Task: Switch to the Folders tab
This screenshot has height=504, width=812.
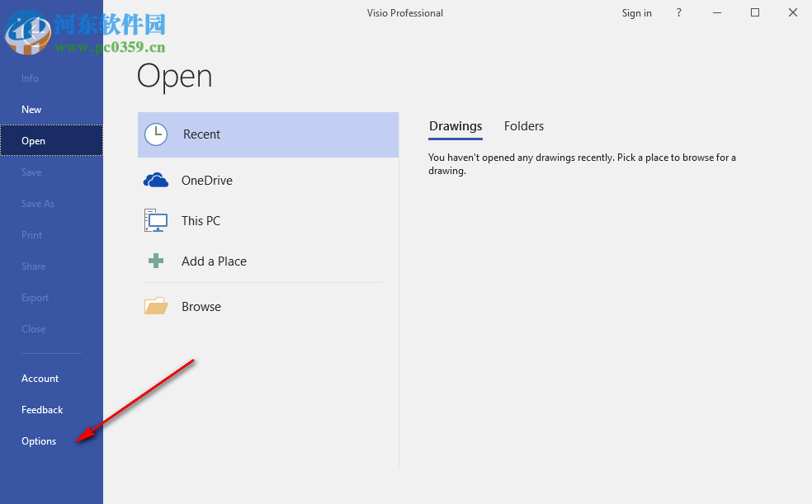Action: click(523, 125)
